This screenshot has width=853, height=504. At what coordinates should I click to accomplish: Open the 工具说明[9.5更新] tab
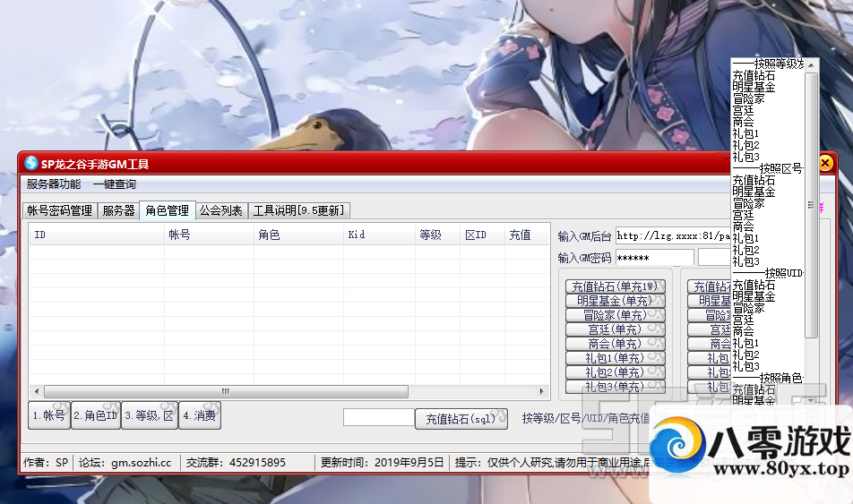[298, 210]
